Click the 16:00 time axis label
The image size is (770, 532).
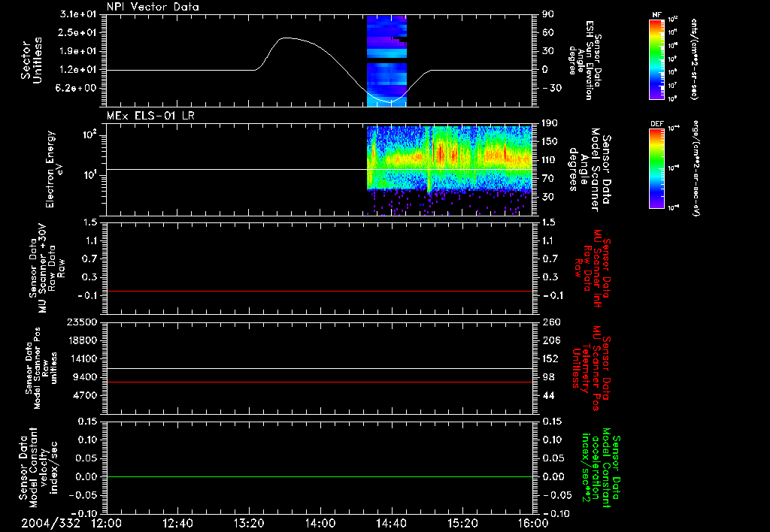533,524
